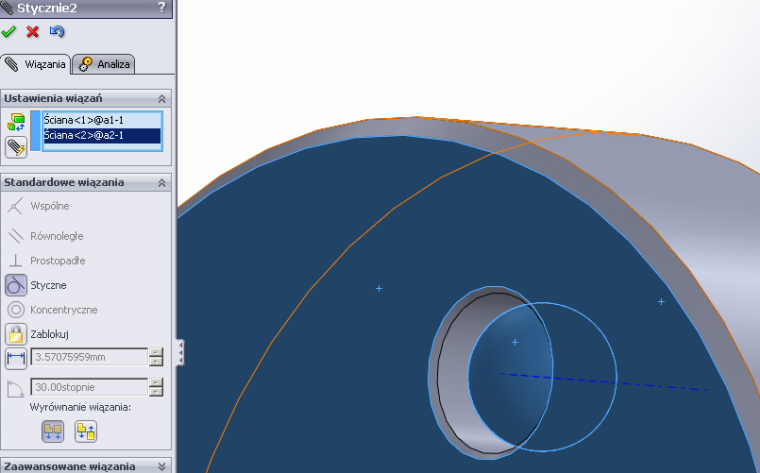This screenshot has width=760, height=473.
Task: Collapse the Standardowe wiązania section
Action: tap(162, 183)
